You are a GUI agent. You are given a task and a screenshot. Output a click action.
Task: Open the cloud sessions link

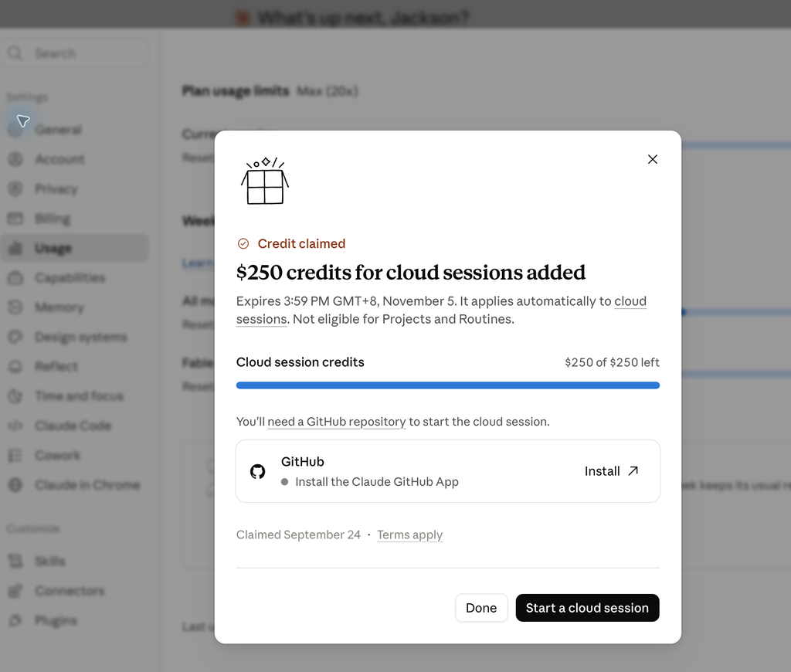point(441,310)
